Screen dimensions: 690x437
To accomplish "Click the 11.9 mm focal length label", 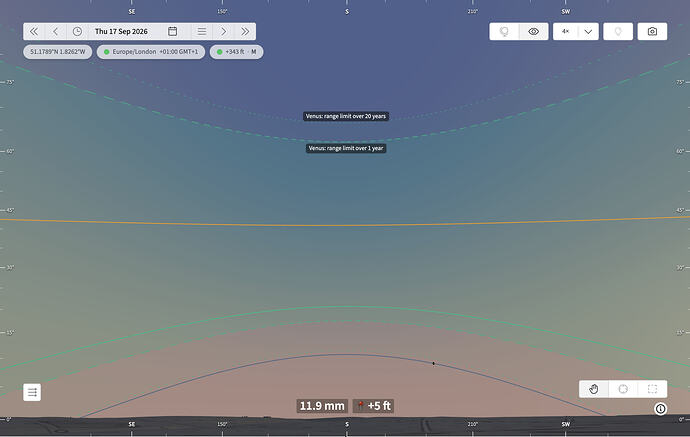I will click(322, 406).
